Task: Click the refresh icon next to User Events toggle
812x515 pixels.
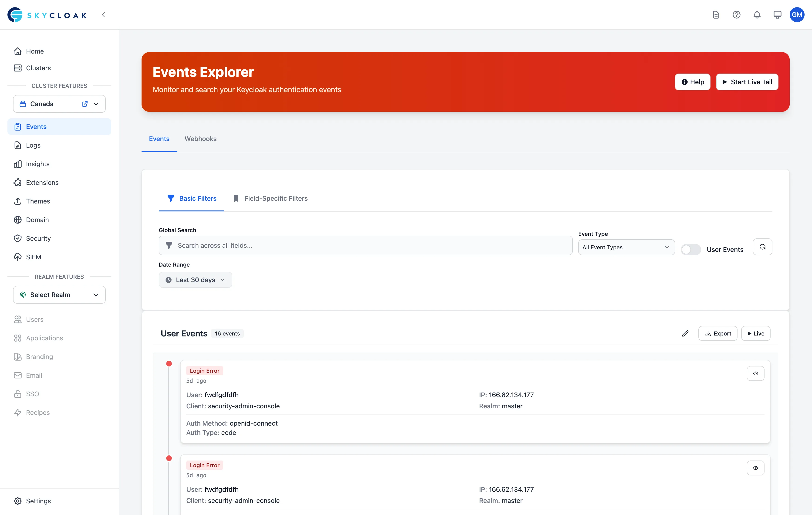Action: point(762,247)
